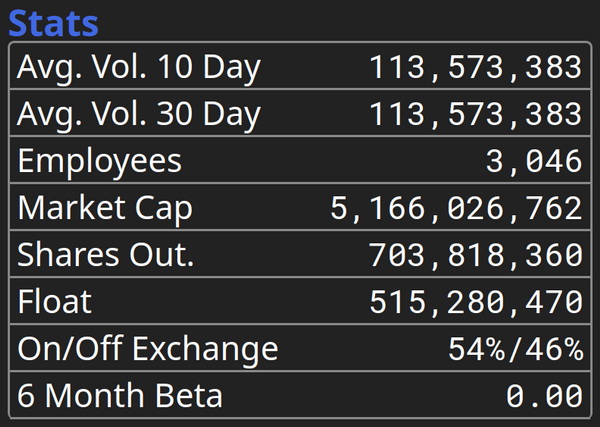Click the 6 Month Beta label
The width and height of the screenshot is (600, 427).
120,396
